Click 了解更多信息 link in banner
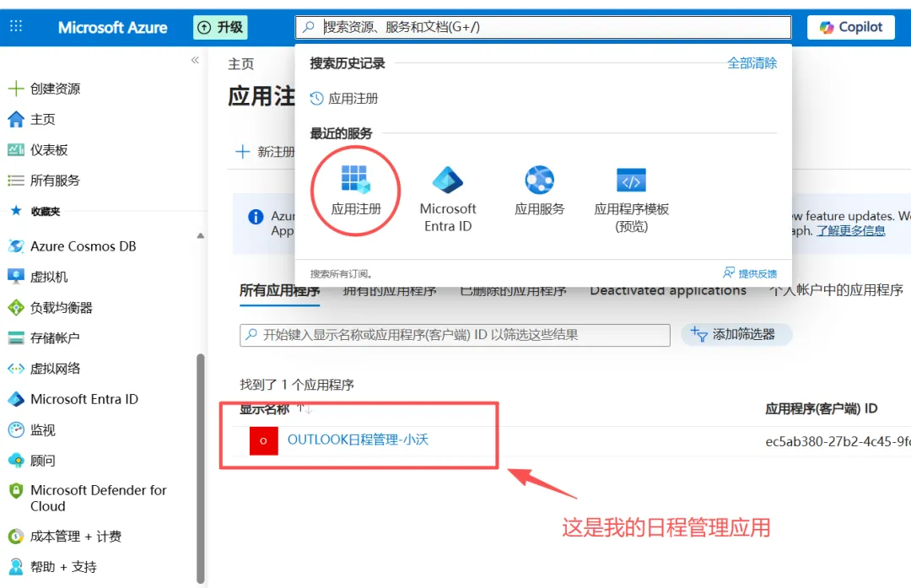Viewport: 911px width, 588px height. point(850,230)
